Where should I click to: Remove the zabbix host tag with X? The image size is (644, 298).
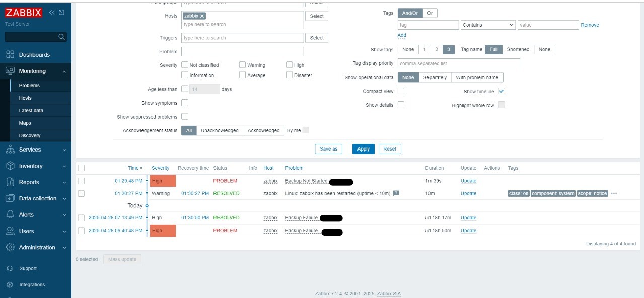[x=202, y=16]
